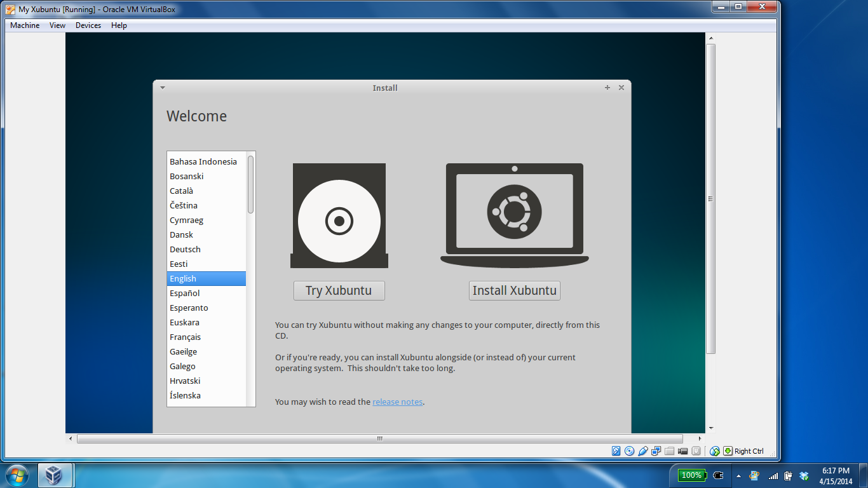Click the video capture status icon
This screenshot has width=868, height=488.
(682, 451)
